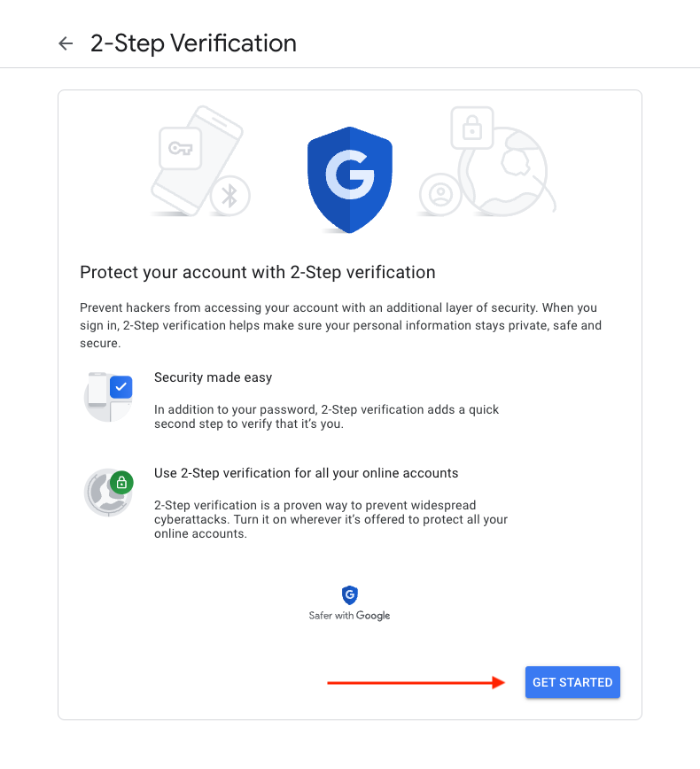Click the 2-Step Verification page title

(x=193, y=43)
